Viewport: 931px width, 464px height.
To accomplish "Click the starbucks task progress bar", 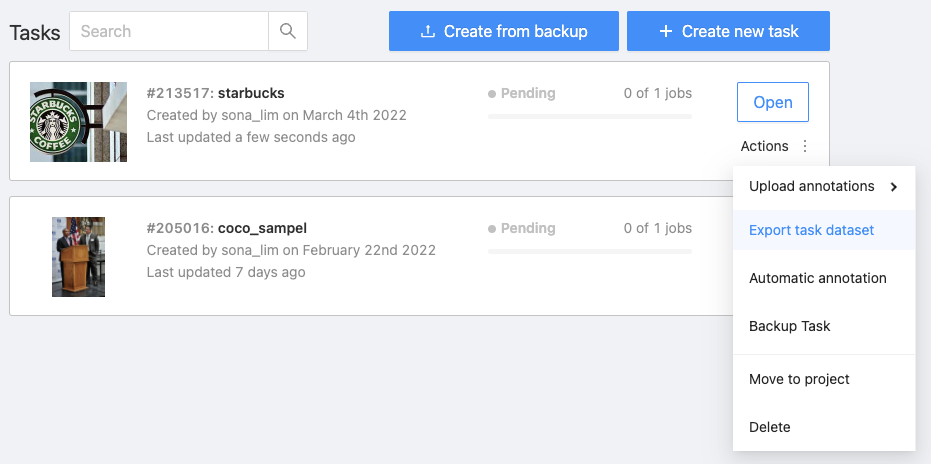I will (x=590, y=116).
